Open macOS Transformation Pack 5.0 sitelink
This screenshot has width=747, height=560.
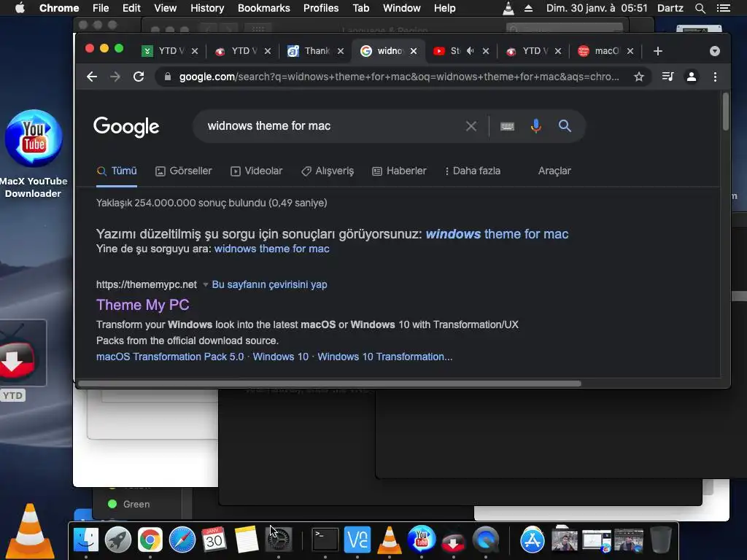[x=170, y=357]
